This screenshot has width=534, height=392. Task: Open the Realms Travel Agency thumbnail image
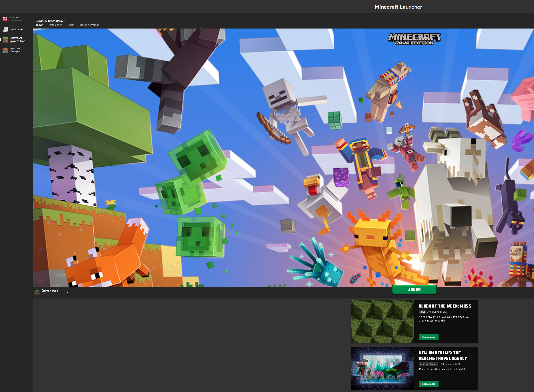382,368
